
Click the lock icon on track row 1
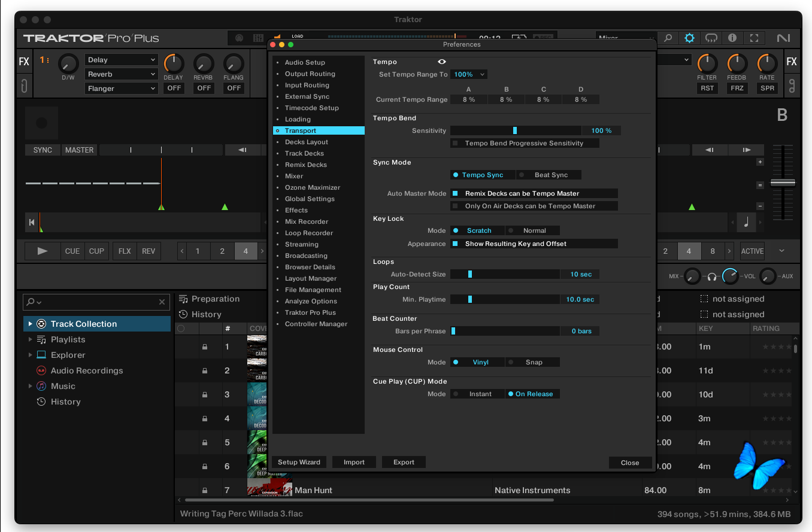(205, 346)
